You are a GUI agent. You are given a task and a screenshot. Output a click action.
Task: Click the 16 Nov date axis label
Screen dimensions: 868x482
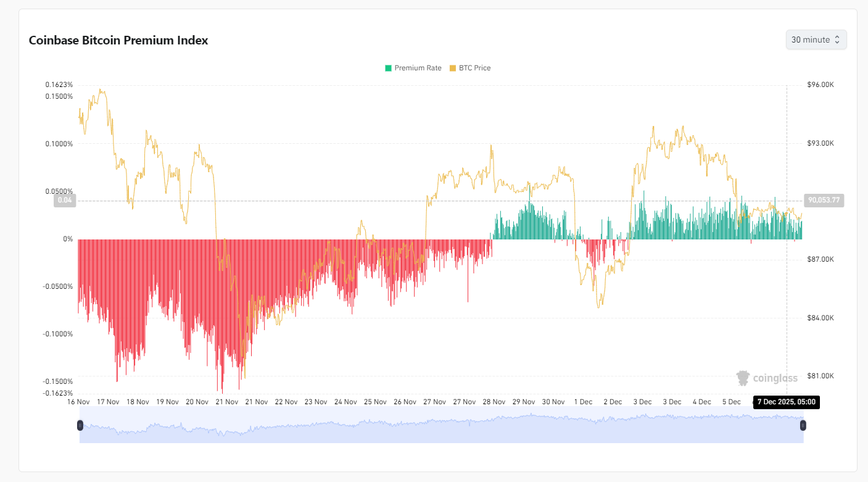[78, 402]
